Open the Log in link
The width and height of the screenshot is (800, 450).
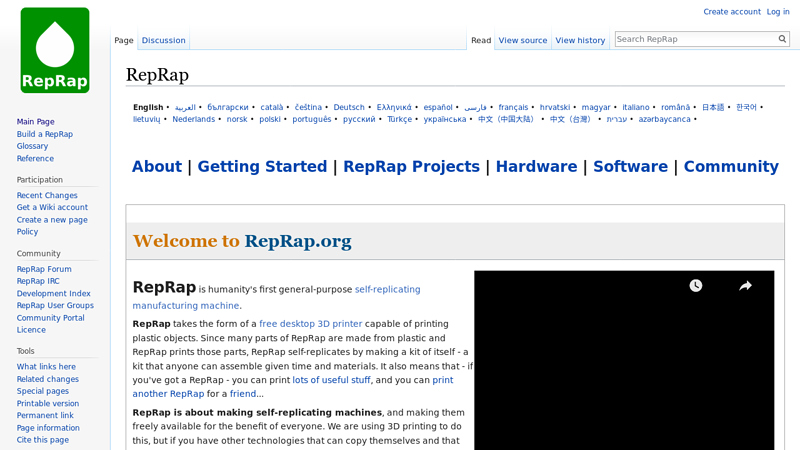tap(778, 12)
